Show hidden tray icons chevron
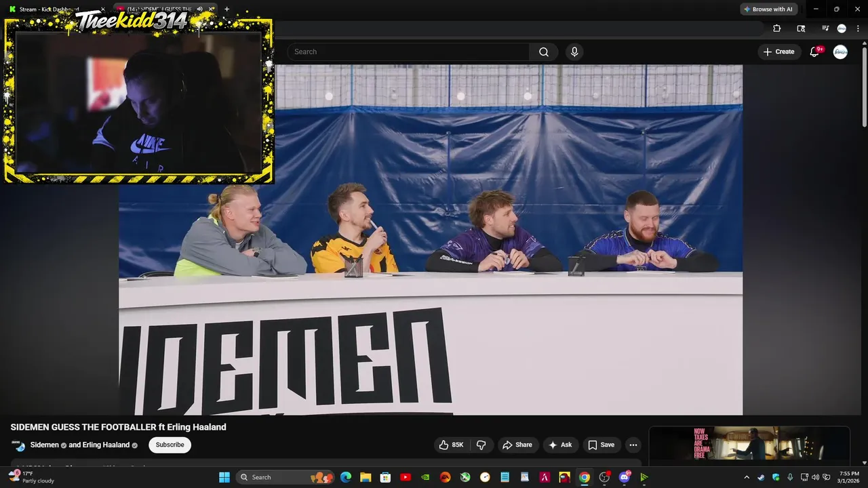 [x=747, y=477]
